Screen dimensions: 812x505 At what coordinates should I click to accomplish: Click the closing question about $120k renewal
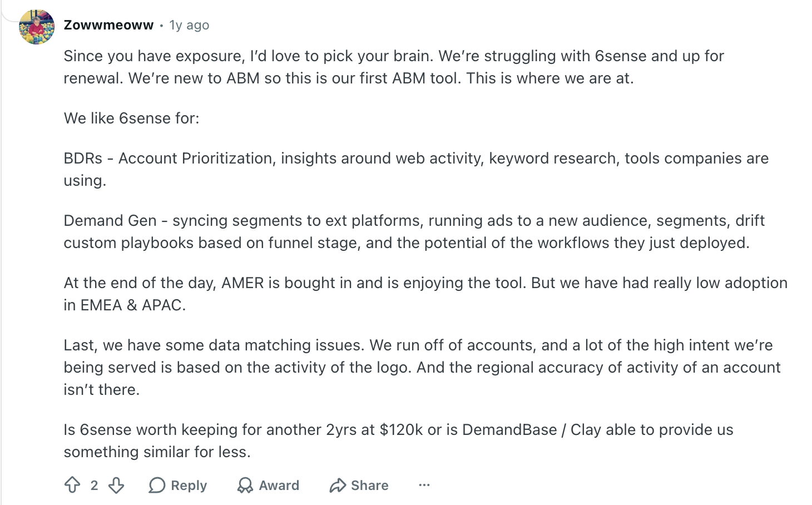tap(398, 440)
